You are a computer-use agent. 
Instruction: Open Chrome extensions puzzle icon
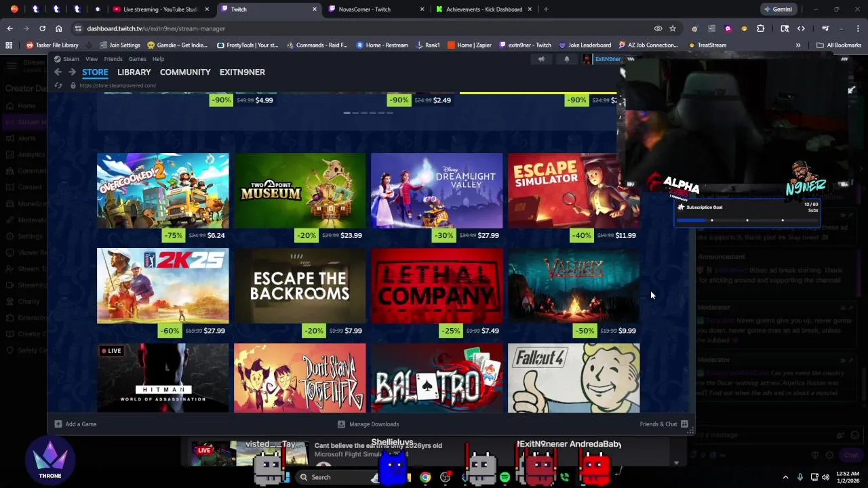(x=760, y=28)
